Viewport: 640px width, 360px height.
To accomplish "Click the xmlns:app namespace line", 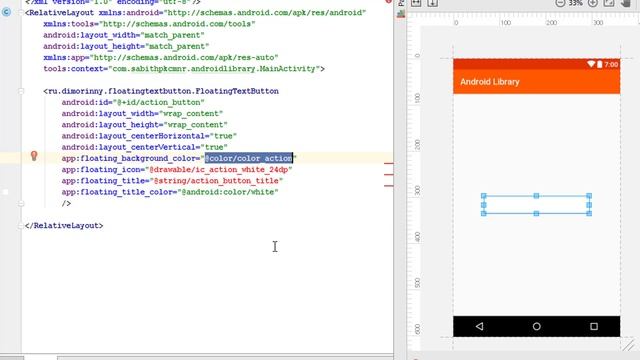I will pos(161,58).
